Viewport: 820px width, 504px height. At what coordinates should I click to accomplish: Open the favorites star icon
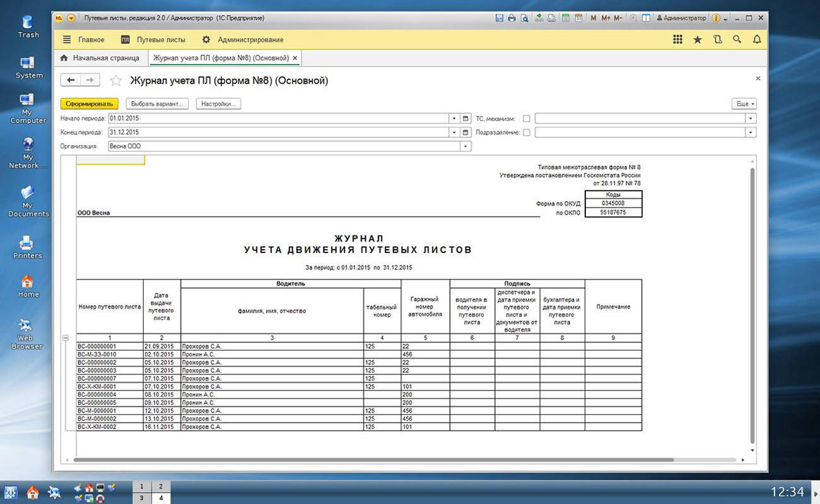(x=697, y=40)
